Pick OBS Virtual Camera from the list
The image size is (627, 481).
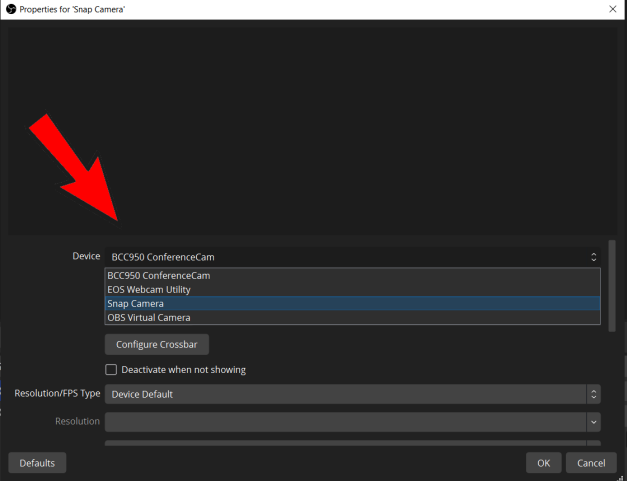click(149, 317)
